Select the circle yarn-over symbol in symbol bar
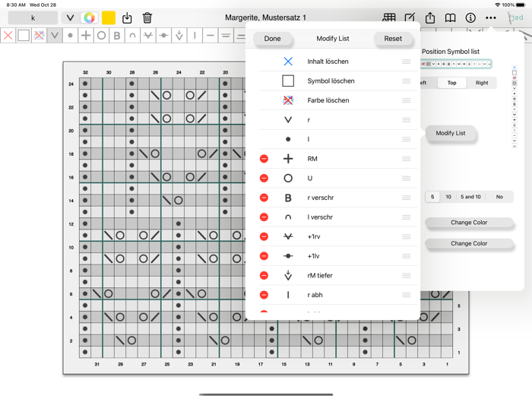The height and width of the screenshot is (399, 532). (x=101, y=35)
